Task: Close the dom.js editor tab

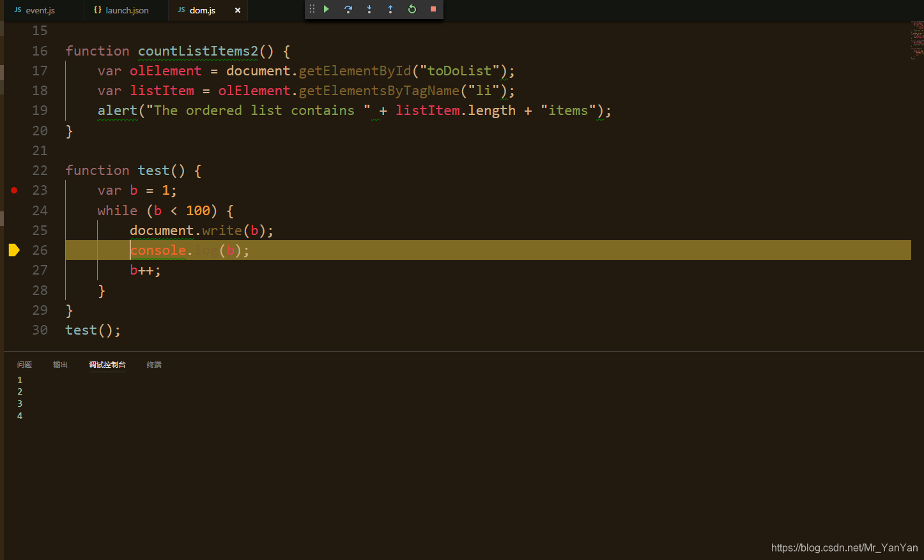Action: [x=238, y=10]
